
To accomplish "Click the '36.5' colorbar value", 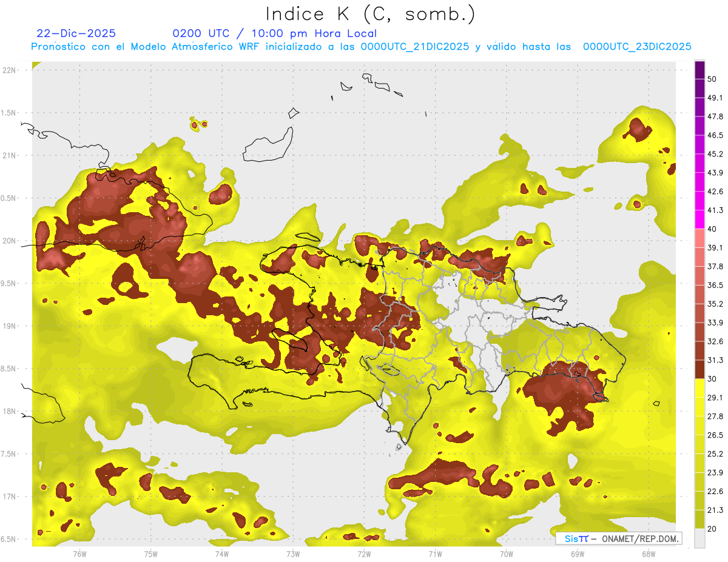I will click(x=715, y=286).
